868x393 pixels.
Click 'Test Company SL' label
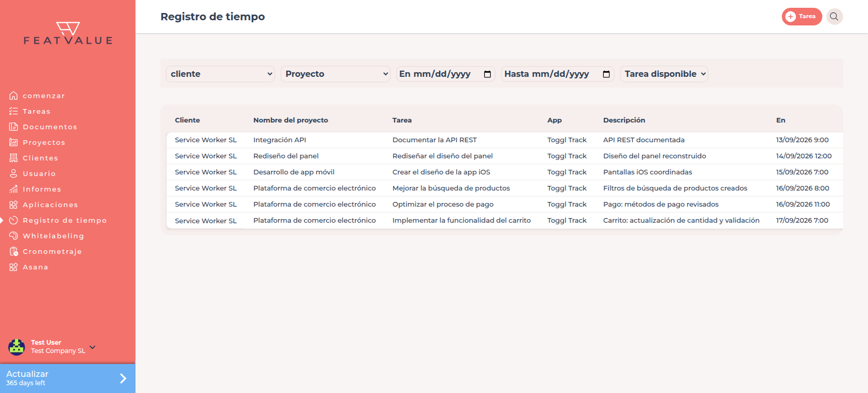(58, 351)
